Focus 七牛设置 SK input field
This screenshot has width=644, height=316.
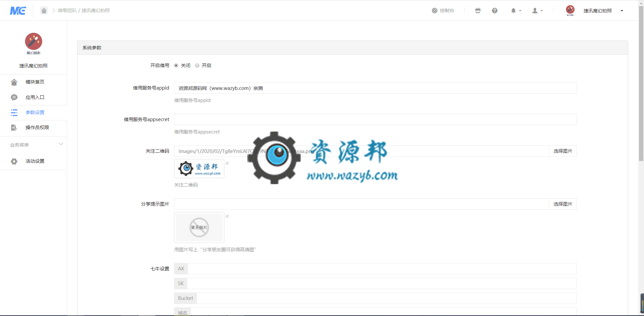[382, 283]
